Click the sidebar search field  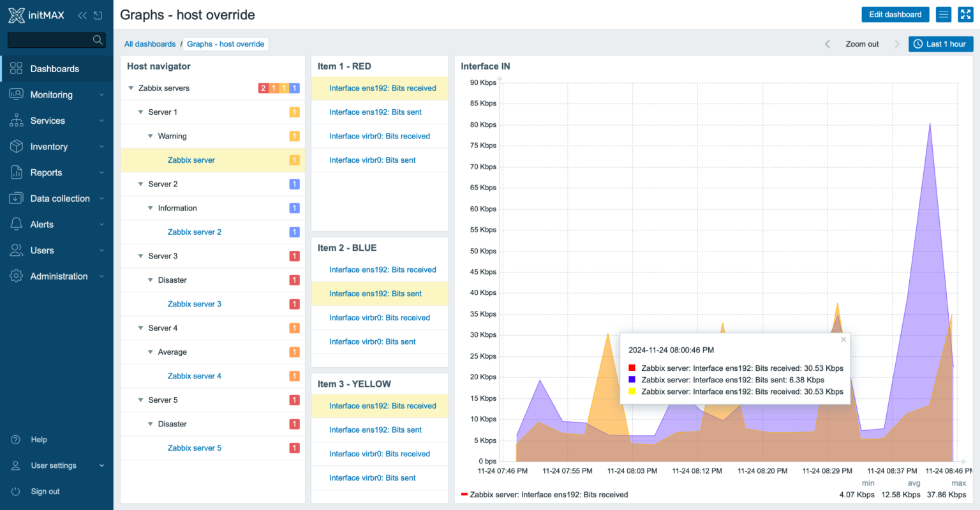pos(56,38)
